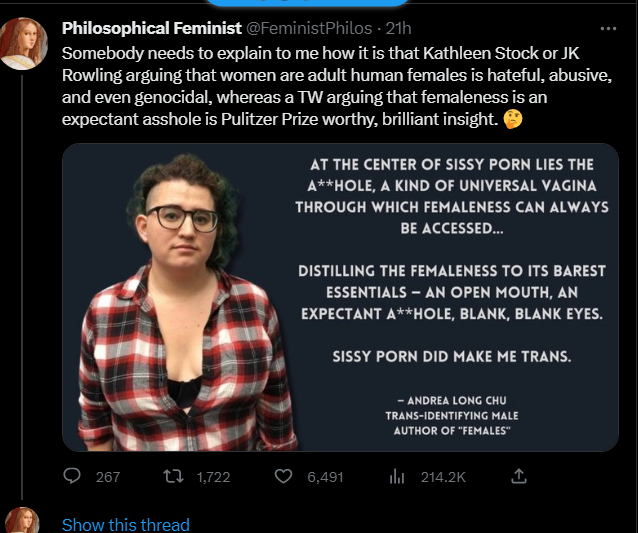This screenshot has height=533, width=638.
Task: Click the reply speech bubble icon
Action: click(72, 477)
